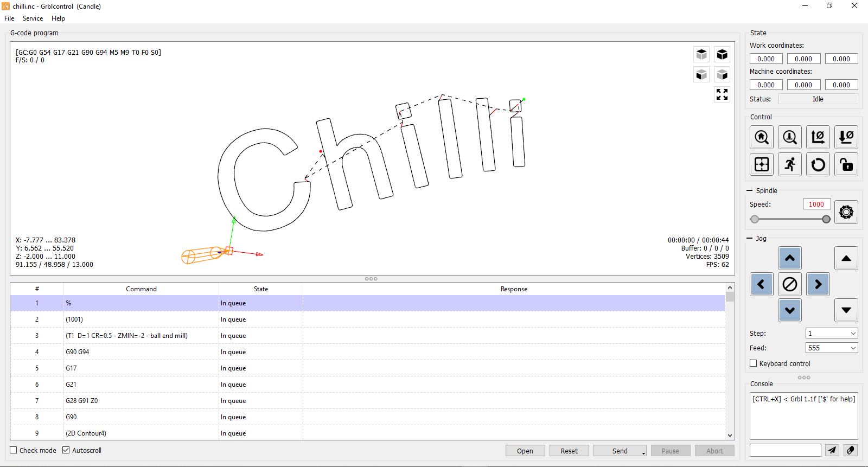This screenshot has width=868, height=467.
Task: Fit toolpath to view with arrows icon
Action: pyautogui.click(x=722, y=94)
